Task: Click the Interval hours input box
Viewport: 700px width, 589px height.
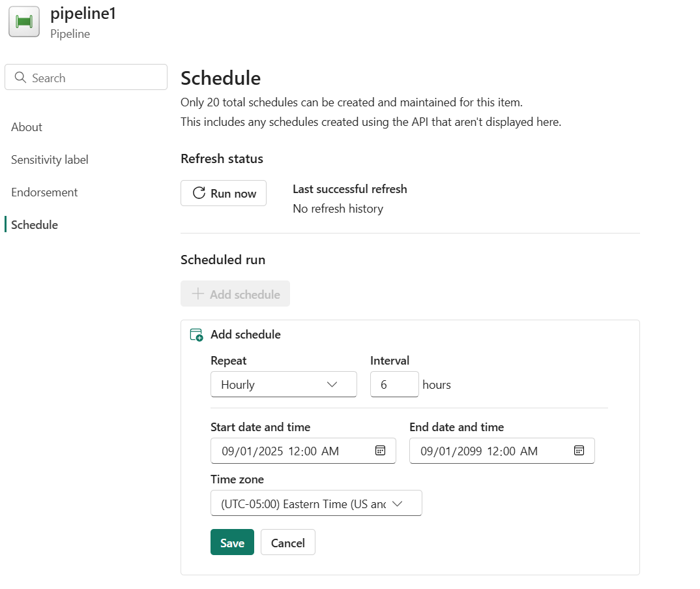Action: pos(394,384)
